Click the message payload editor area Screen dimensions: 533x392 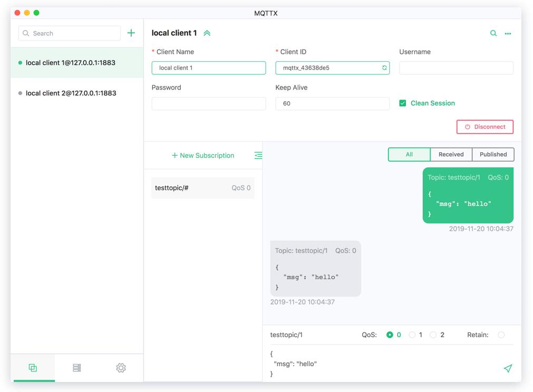pos(384,364)
